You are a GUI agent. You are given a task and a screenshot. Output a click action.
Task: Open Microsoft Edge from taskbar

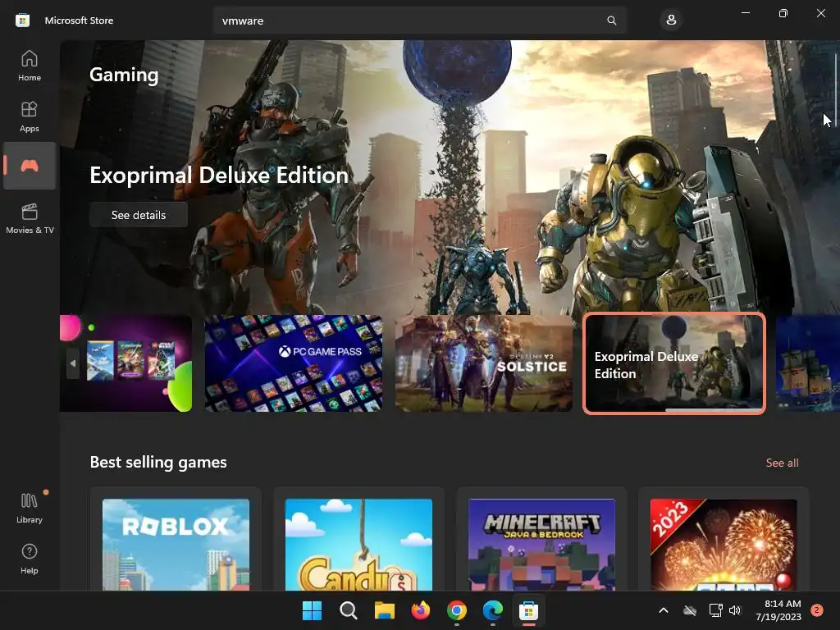coord(492,610)
